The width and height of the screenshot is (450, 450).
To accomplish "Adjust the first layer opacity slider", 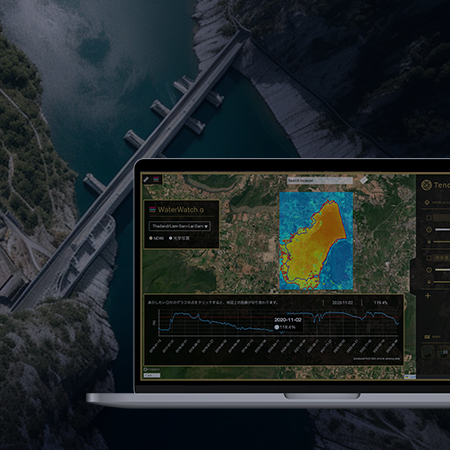I will point(442,230).
